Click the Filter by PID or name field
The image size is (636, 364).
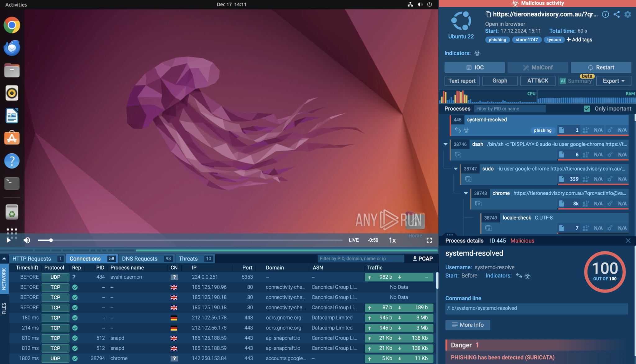click(x=509, y=109)
